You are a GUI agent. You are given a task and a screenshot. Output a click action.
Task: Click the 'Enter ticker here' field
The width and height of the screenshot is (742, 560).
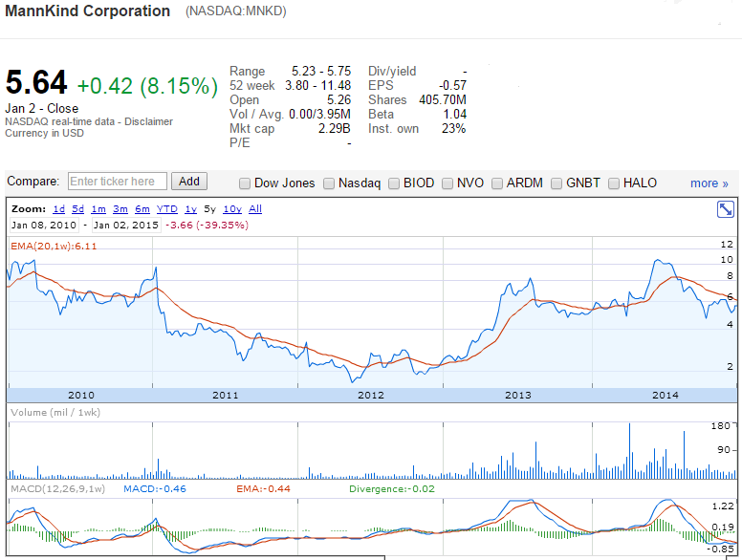pos(118,182)
